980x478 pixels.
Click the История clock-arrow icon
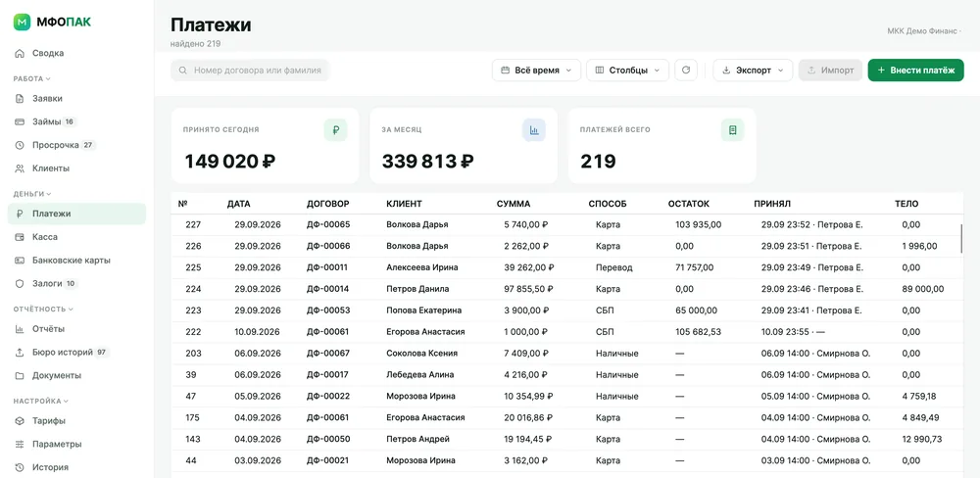click(x=20, y=467)
